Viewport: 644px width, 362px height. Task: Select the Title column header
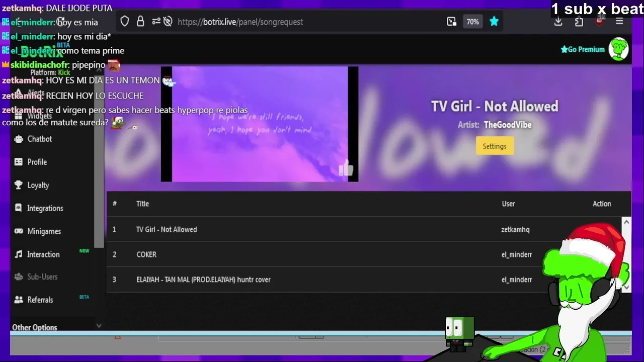pos(142,204)
